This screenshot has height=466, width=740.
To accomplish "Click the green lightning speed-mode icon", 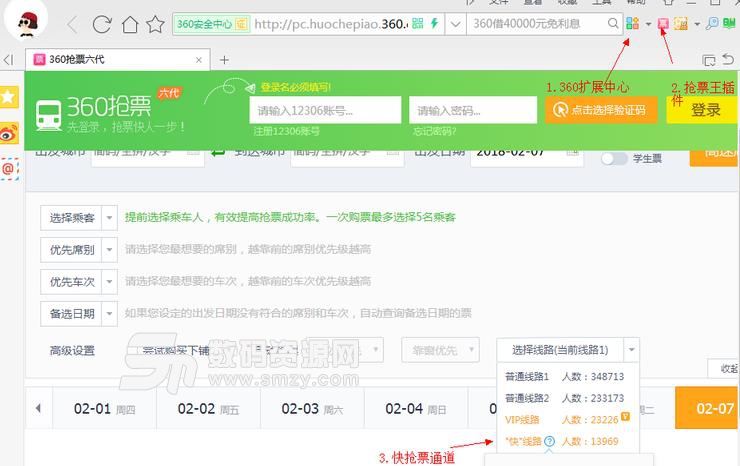I will (x=434, y=23).
